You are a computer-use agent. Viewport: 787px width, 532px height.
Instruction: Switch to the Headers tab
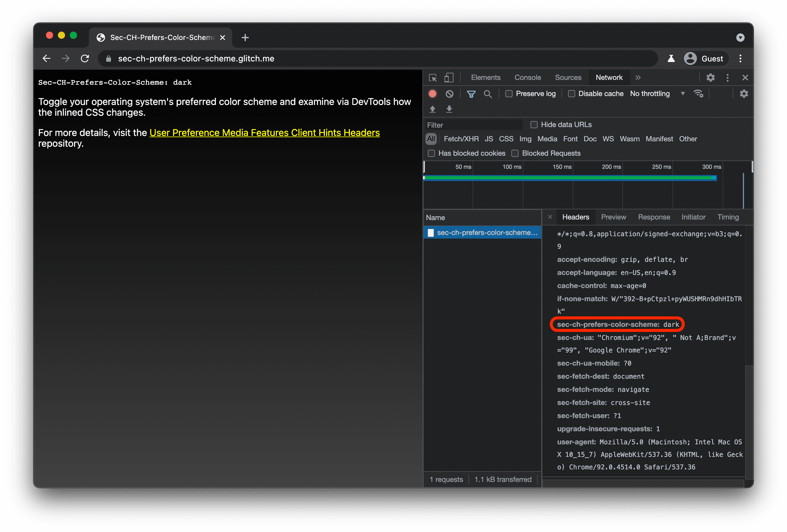click(x=575, y=217)
